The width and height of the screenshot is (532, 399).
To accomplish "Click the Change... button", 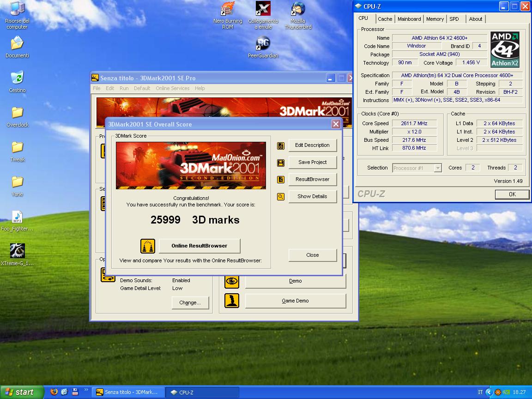I will (190, 302).
